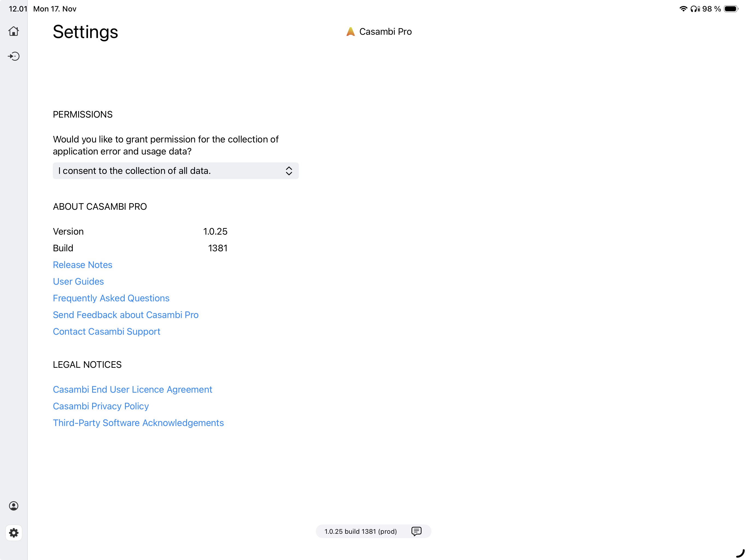Open Contact Casambi Support
The image size is (747, 560).
click(106, 331)
